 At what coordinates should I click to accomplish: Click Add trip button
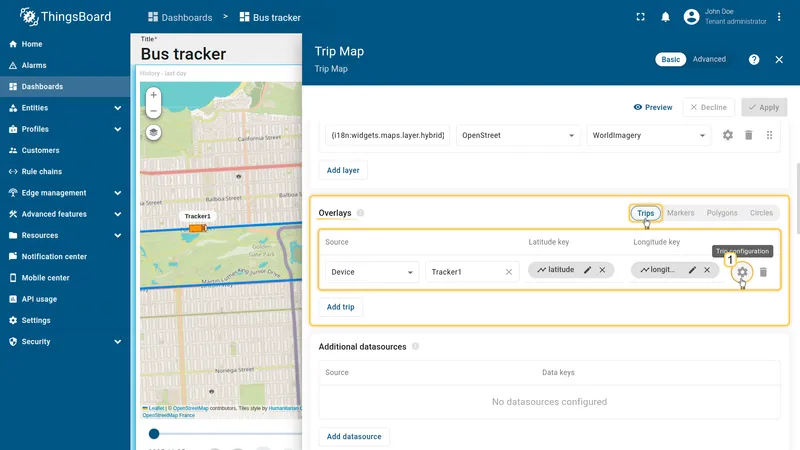click(x=340, y=307)
